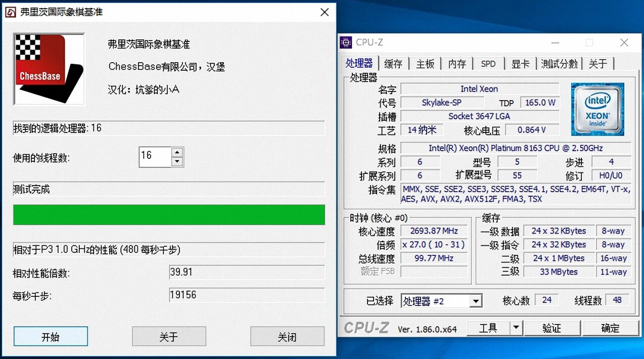Screen dimensions: 644x359
Task: Click the revision field H0/U0
Action: click(611, 176)
